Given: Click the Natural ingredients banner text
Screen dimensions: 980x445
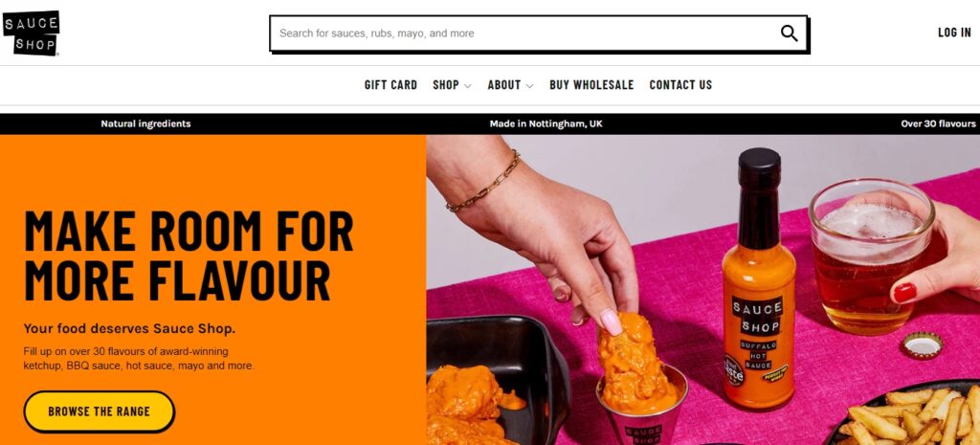Looking at the screenshot, I should 145,123.
